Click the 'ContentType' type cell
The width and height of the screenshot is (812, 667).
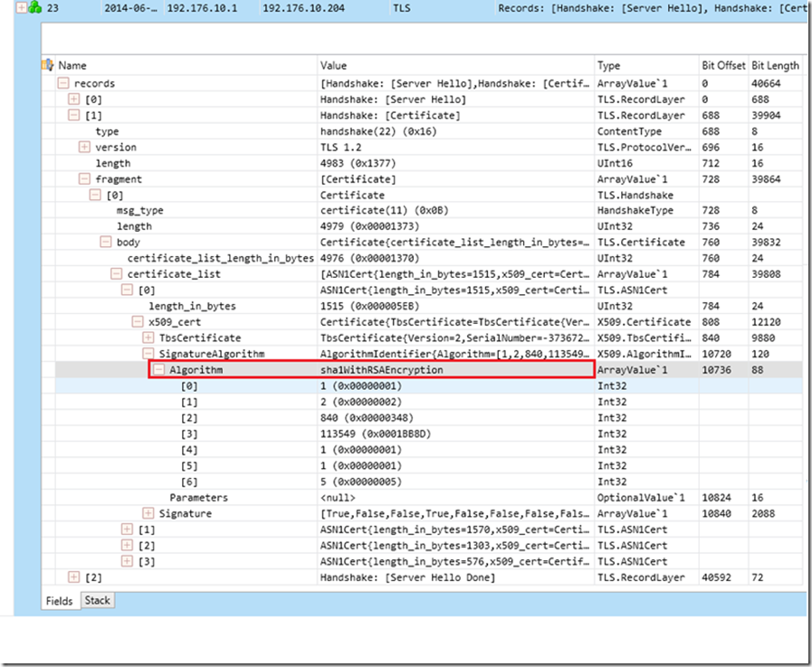(629, 131)
